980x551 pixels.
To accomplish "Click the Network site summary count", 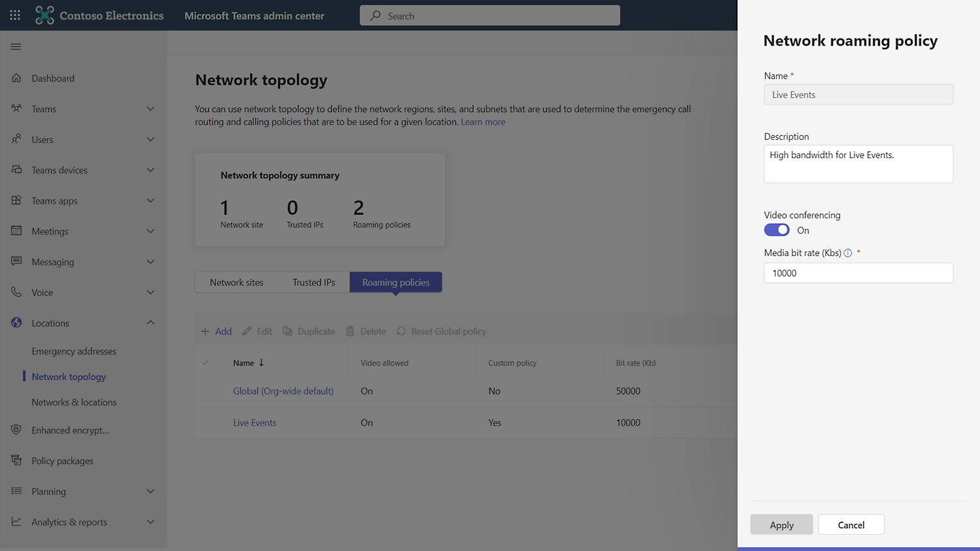I will (x=225, y=208).
